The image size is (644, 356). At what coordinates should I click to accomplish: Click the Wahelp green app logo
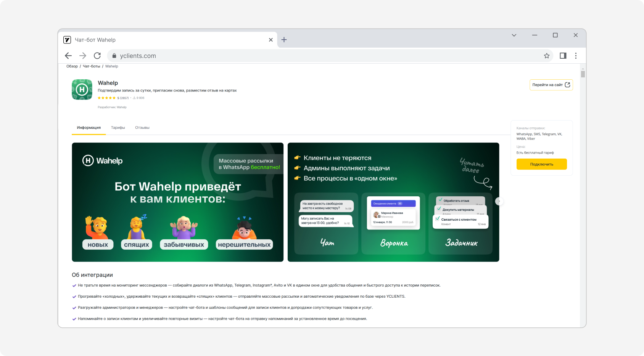(82, 90)
